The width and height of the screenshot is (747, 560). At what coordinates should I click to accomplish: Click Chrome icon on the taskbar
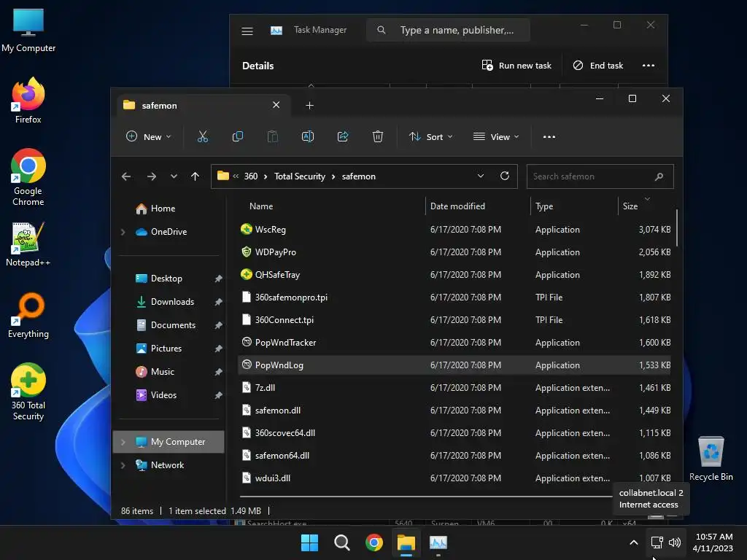tap(374, 542)
